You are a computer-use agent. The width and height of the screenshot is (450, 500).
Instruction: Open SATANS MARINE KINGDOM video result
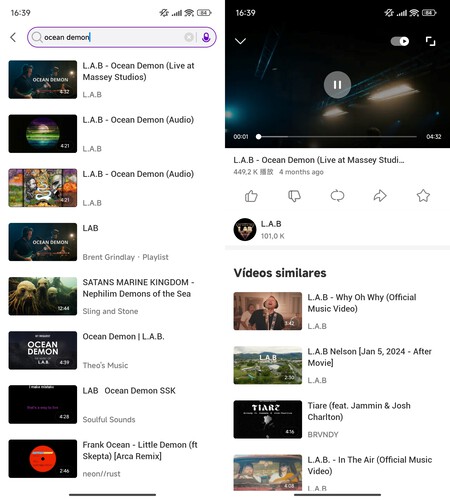tap(112, 296)
